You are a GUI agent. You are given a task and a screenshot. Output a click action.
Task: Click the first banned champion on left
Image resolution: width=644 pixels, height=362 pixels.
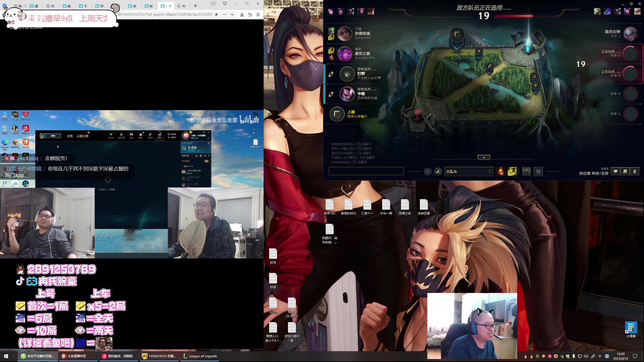(331, 11)
